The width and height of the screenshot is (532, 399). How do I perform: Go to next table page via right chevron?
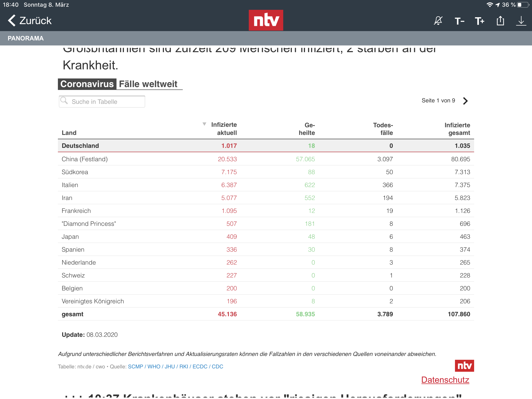point(466,101)
